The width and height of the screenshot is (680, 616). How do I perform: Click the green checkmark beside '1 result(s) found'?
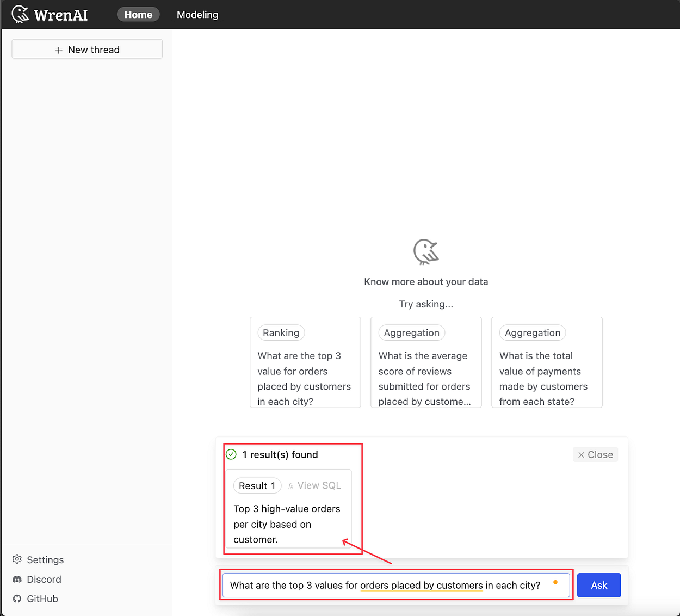(231, 454)
